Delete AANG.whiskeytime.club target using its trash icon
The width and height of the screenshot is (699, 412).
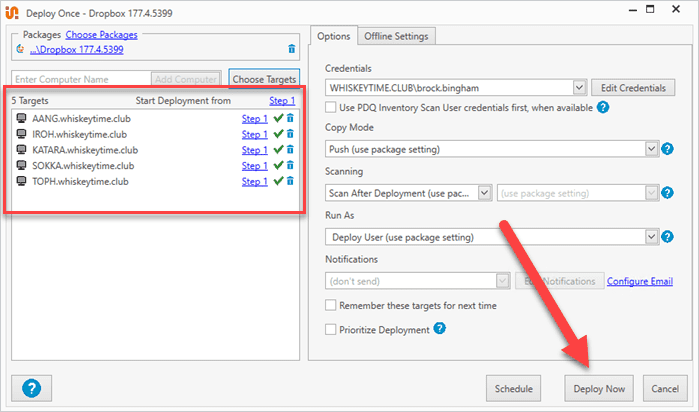[290, 118]
